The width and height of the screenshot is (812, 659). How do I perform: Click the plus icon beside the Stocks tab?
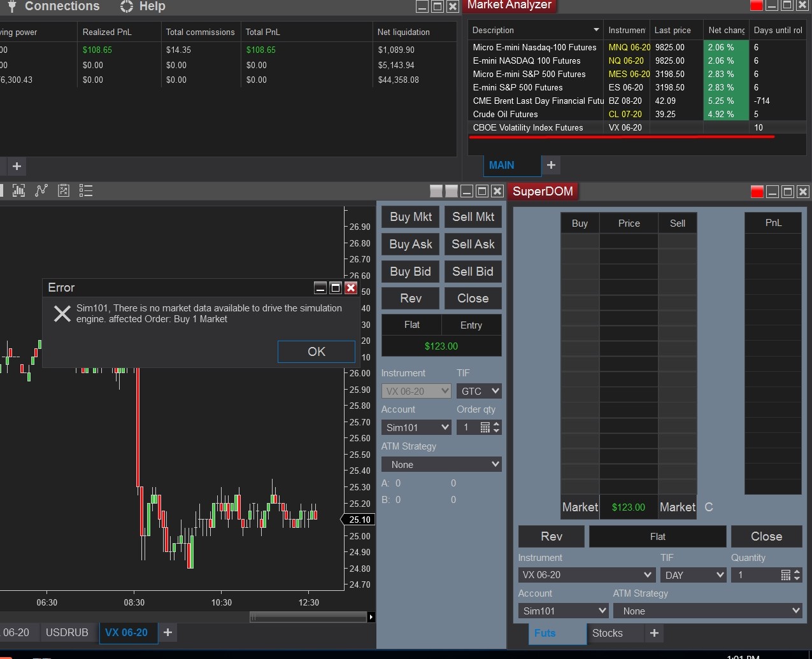[653, 633]
